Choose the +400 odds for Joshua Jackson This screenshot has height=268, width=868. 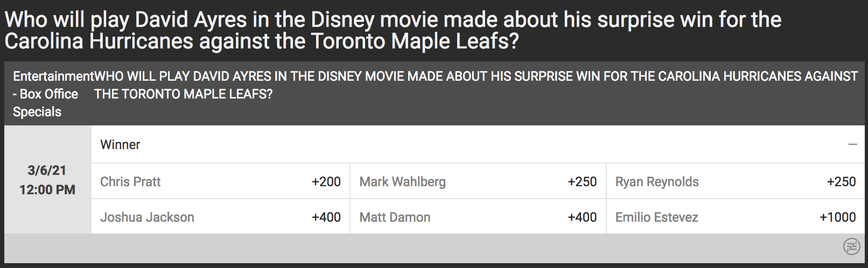coord(326,217)
